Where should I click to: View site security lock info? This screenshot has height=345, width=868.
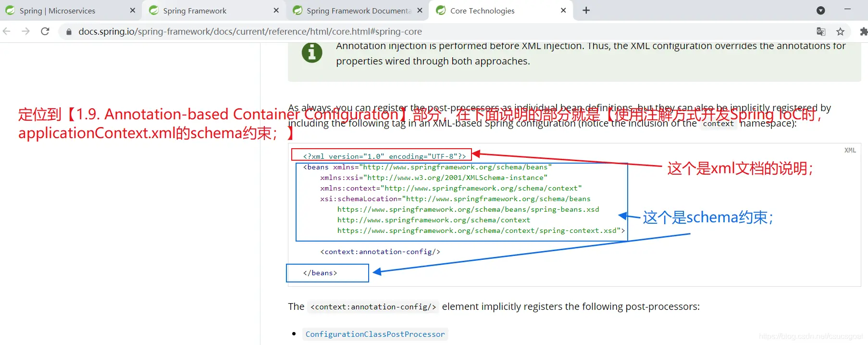69,32
